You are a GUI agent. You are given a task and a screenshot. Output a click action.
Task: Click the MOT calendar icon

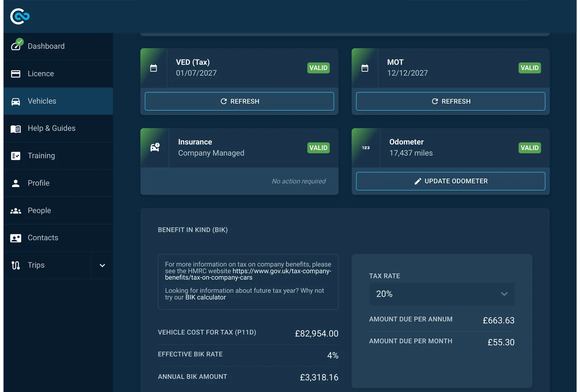coord(365,68)
